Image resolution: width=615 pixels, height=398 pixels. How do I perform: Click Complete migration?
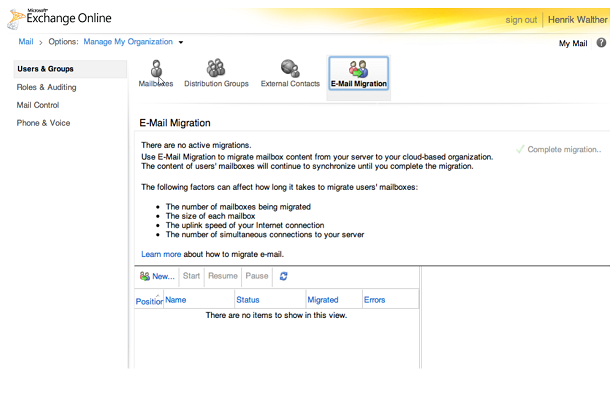tap(559, 149)
